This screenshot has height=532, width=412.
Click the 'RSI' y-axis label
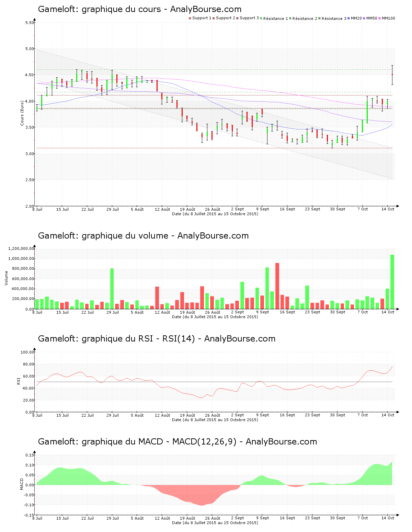19,381
